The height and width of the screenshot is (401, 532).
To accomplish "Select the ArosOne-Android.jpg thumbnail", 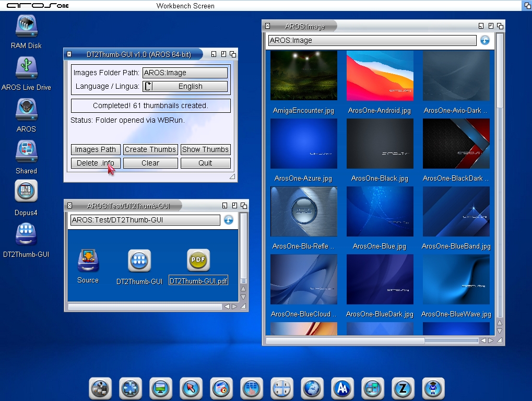I will [380, 76].
